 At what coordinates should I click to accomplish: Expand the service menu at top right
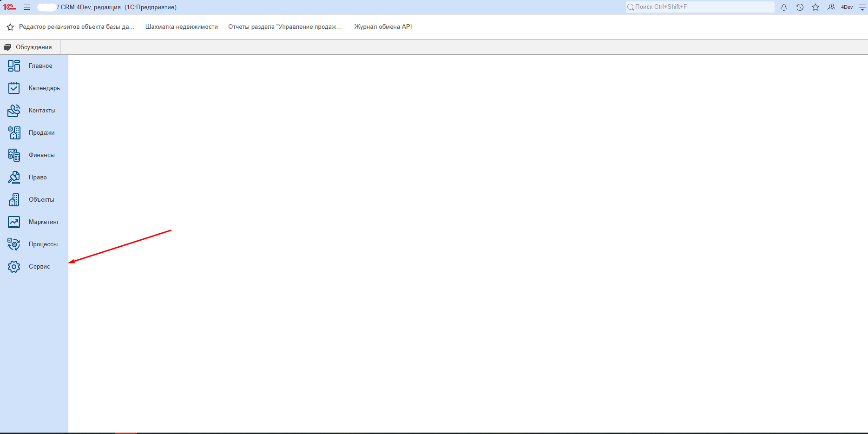(x=862, y=7)
